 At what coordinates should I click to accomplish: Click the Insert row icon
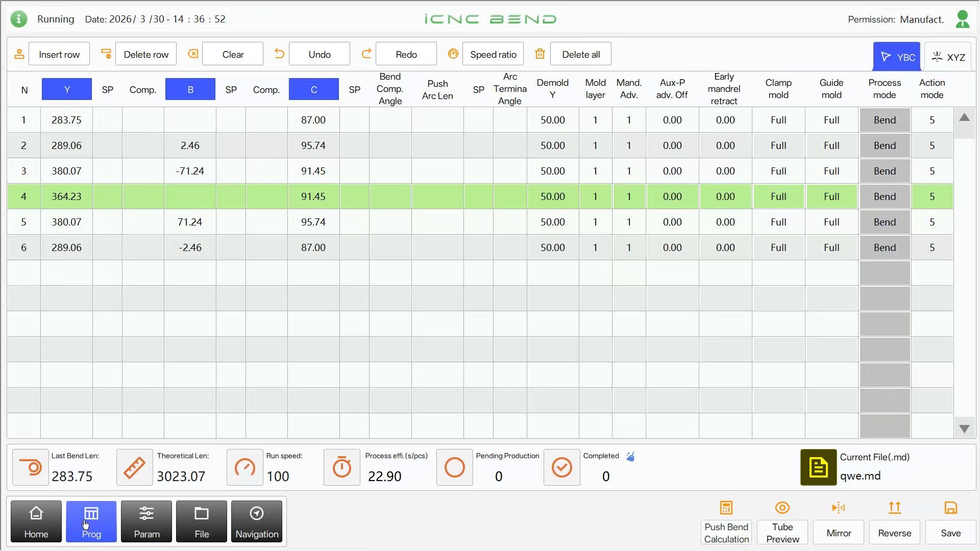pos(19,54)
